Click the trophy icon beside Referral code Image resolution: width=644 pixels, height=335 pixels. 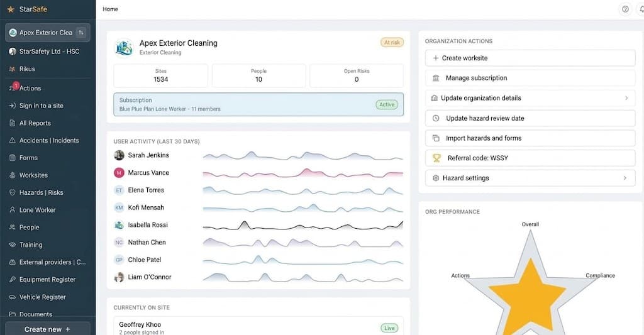coord(436,158)
